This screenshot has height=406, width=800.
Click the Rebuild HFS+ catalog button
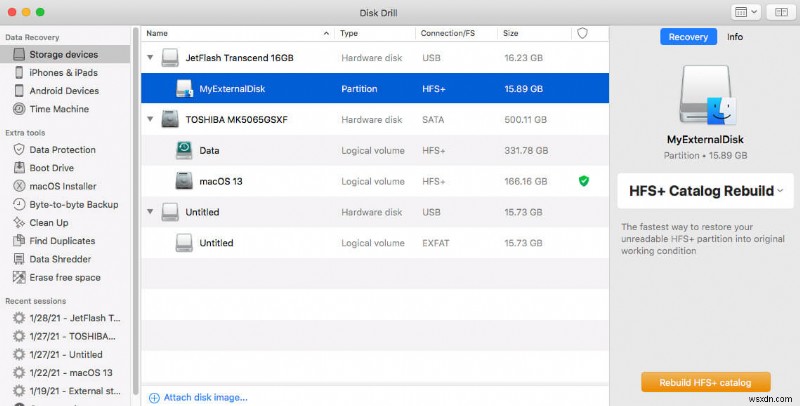coord(705,382)
